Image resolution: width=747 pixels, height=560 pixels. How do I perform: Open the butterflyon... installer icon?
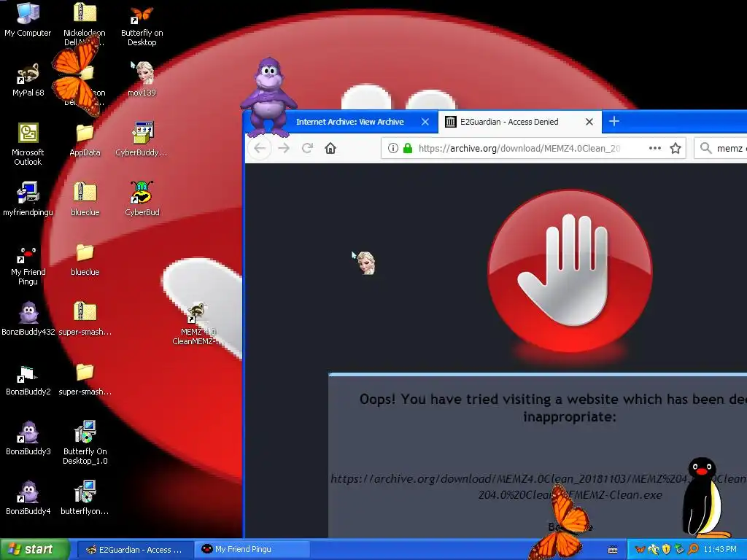pyautogui.click(x=85, y=497)
